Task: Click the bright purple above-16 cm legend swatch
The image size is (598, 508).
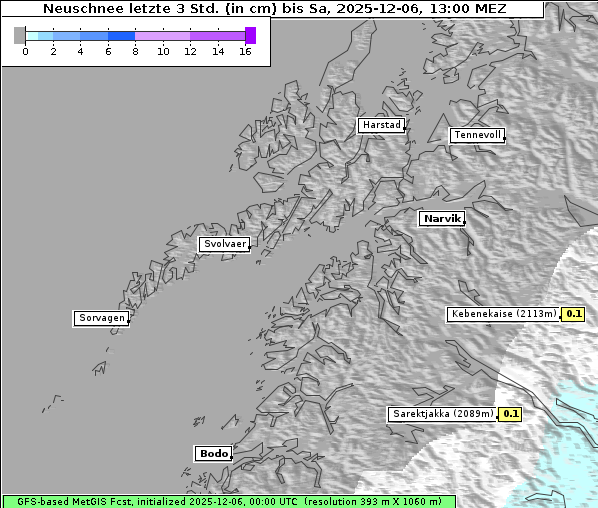Action: (x=251, y=35)
